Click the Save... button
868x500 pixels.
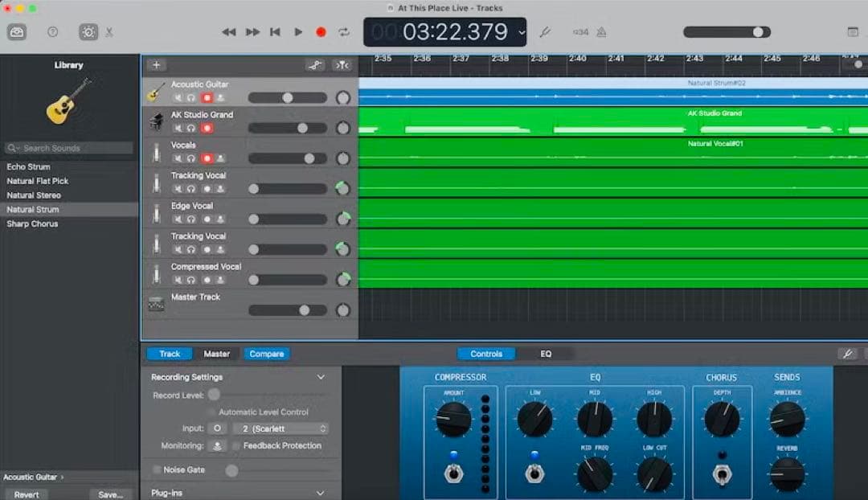coord(110,495)
